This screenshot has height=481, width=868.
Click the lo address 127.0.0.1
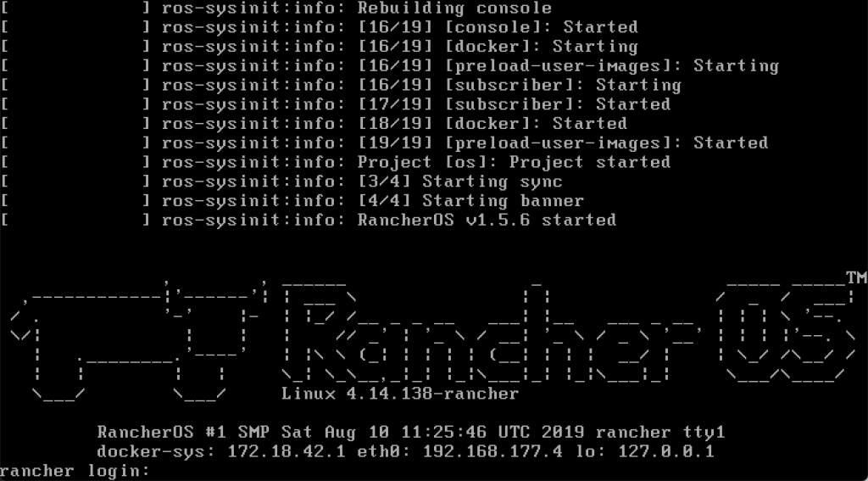click(x=666, y=451)
